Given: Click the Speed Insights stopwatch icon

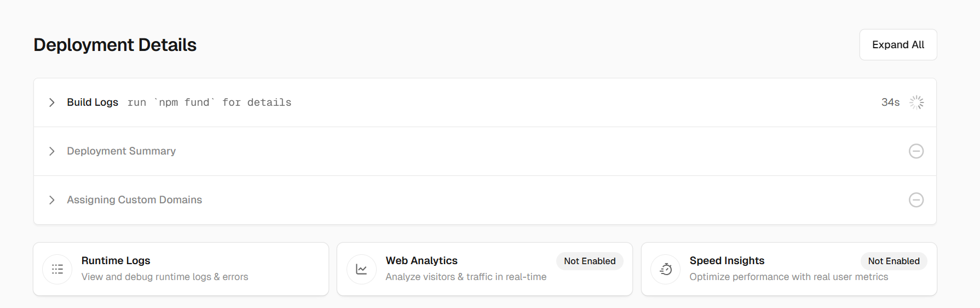Looking at the screenshot, I should [666, 269].
